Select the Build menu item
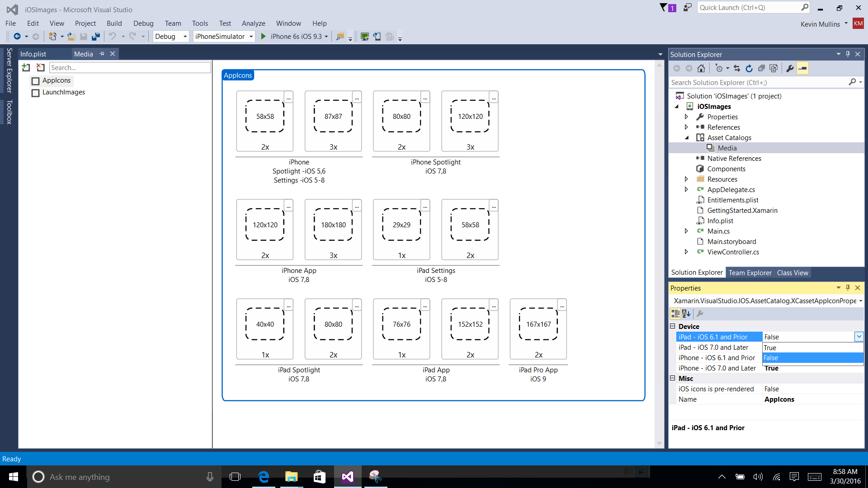This screenshot has width=868, height=488. (114, 23)
